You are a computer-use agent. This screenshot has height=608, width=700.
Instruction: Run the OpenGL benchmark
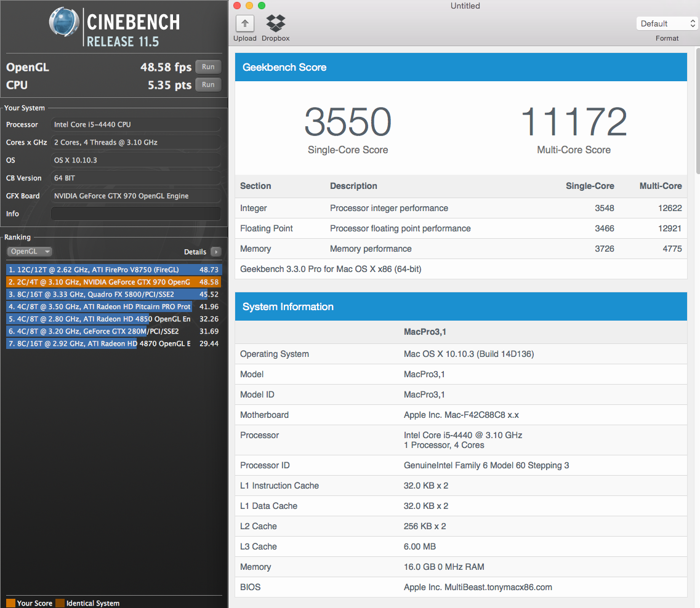click(208, 67)
